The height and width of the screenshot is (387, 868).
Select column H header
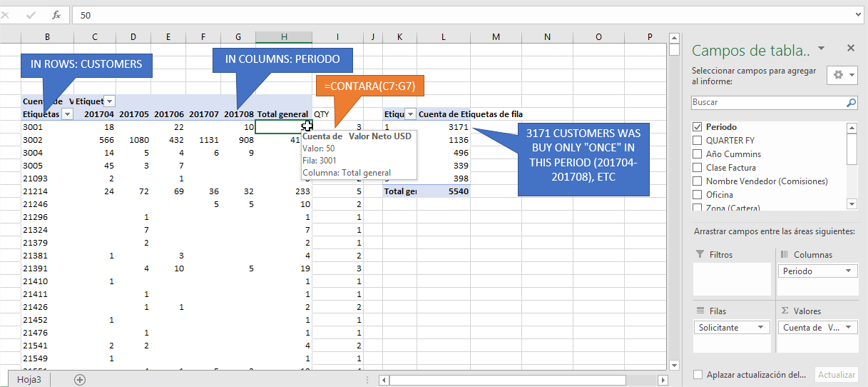tap(284, 36)
